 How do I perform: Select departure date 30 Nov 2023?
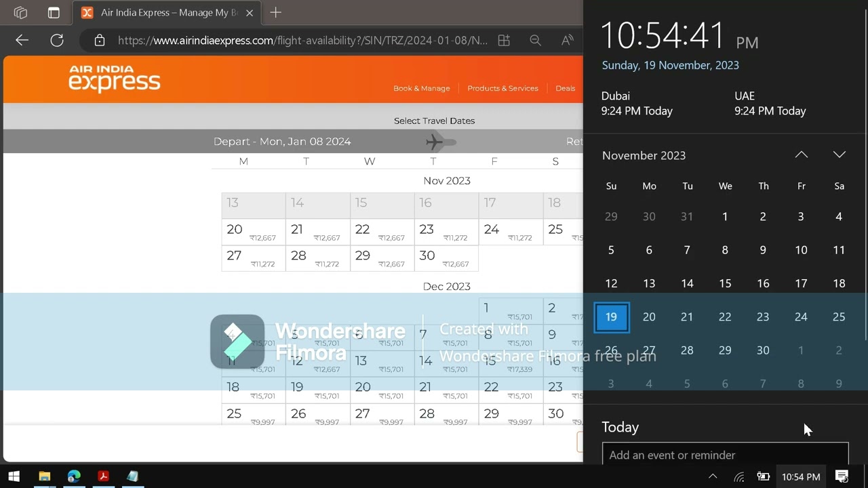pyautogui.click(x=447, y=258)
